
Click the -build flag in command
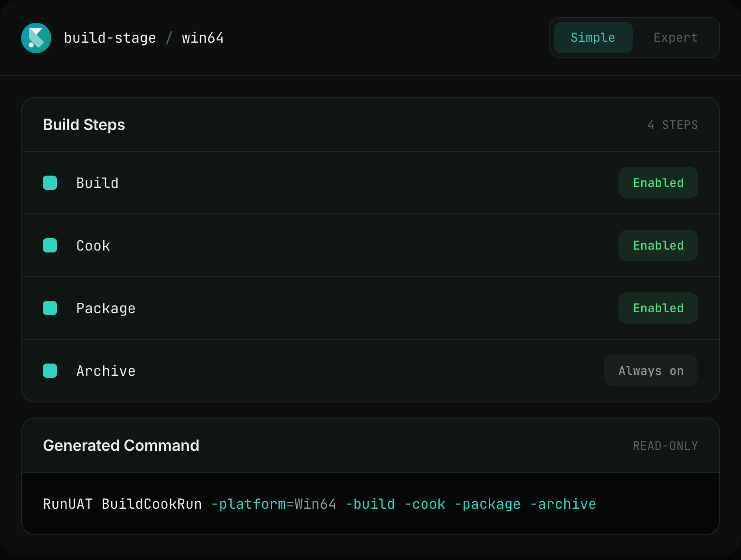(370, 504)
